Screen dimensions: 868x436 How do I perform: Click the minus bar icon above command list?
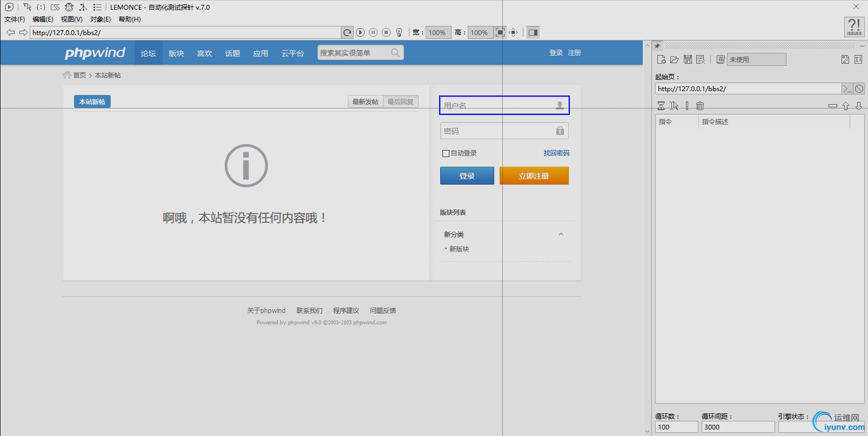(833, 106)
